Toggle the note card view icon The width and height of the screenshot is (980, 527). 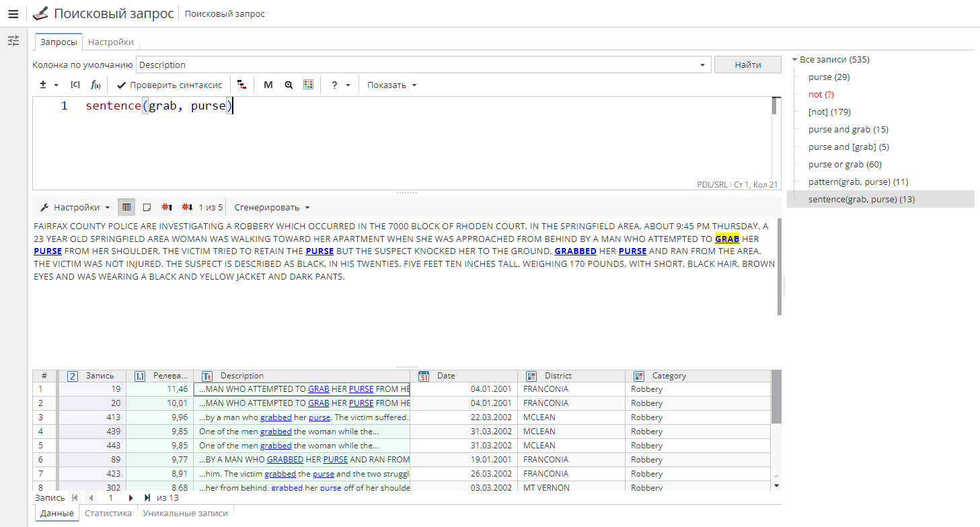[x=147, y=207]
